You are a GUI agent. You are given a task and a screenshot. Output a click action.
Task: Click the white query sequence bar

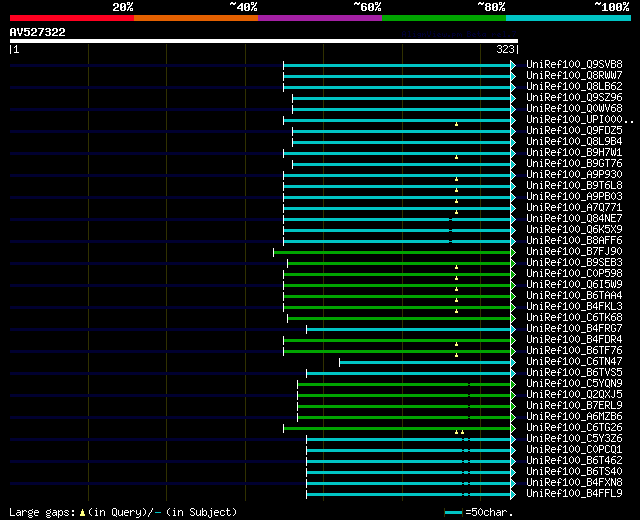pos(264,41)
